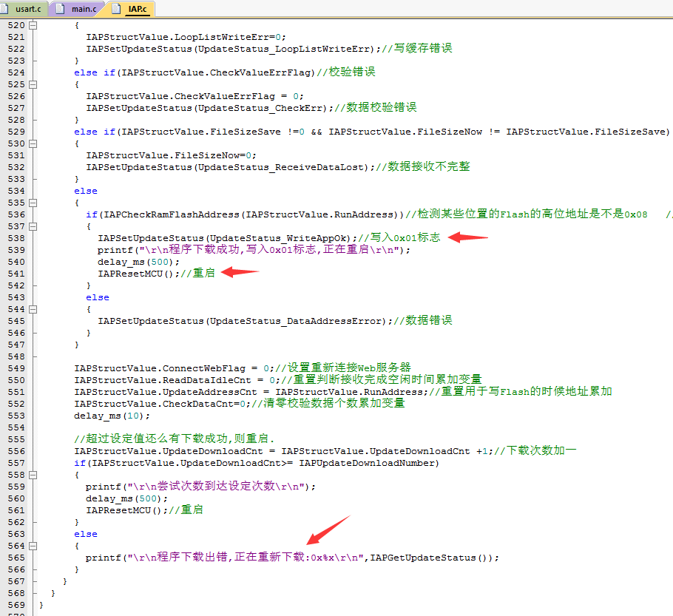Screen dimensions: 673x616
Task: Click printf 程序下载成功 string on line 539
Action: point(268,250)
